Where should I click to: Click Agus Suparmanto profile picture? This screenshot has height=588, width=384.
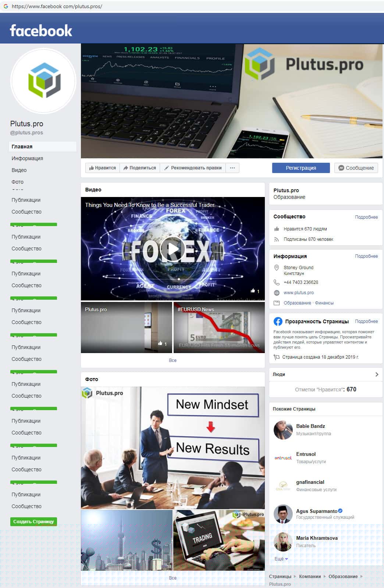(283, 514)
